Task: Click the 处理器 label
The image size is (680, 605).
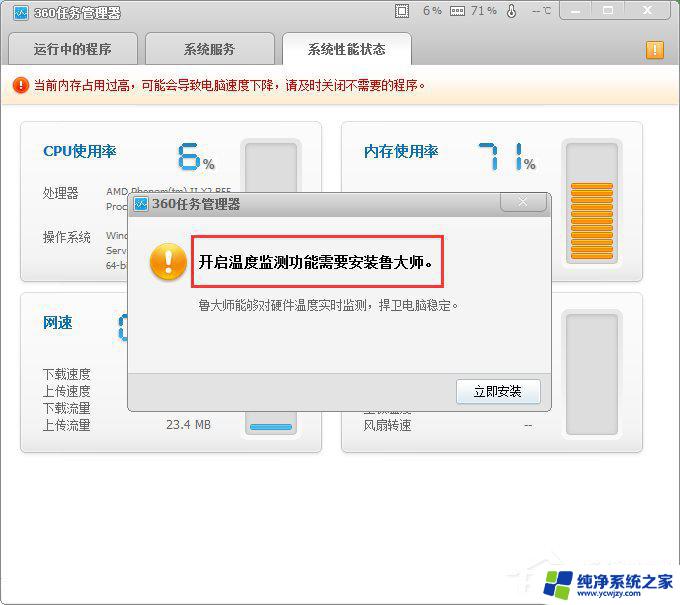Action: point(61,193)
